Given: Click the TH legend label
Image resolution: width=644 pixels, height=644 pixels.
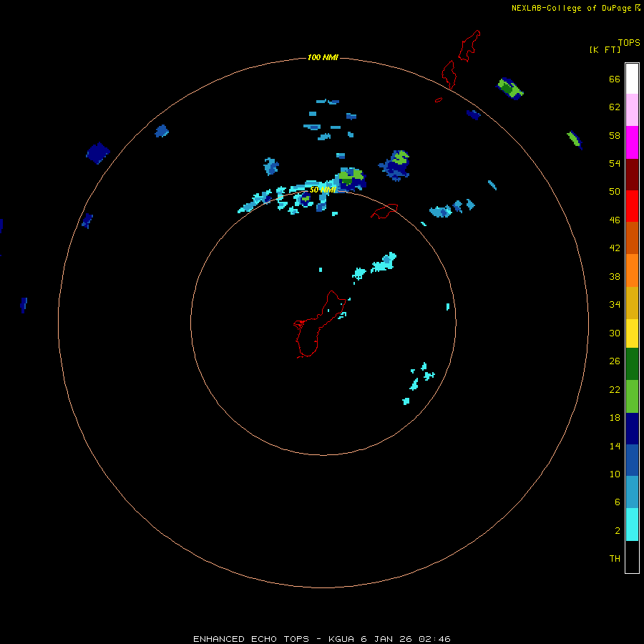Looking at the screenshot, I should (615, 559).
